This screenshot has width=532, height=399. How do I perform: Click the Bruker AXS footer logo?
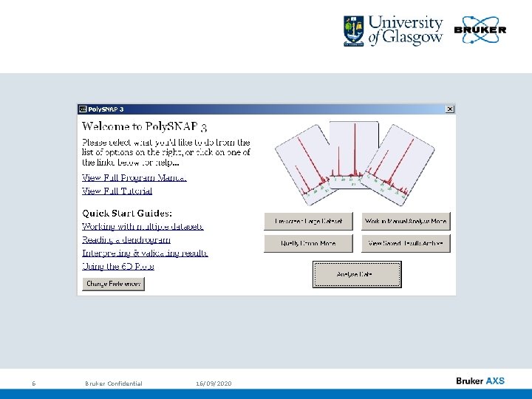480,381
